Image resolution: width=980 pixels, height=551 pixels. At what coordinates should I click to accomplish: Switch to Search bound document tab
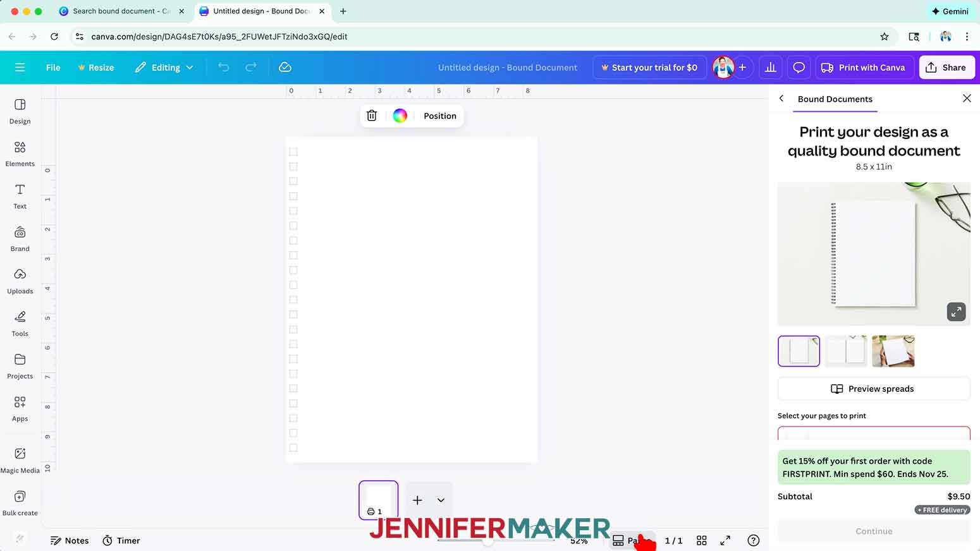coord(121,11)
